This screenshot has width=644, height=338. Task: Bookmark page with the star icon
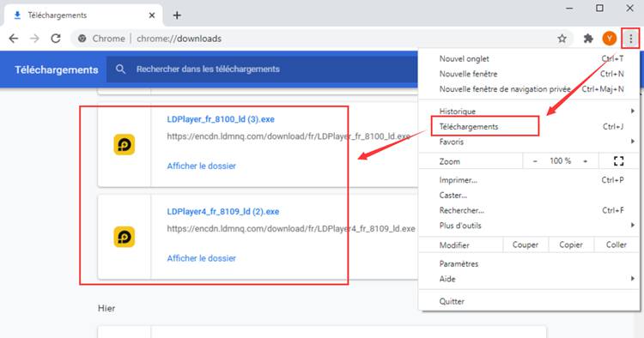[562, 39]
